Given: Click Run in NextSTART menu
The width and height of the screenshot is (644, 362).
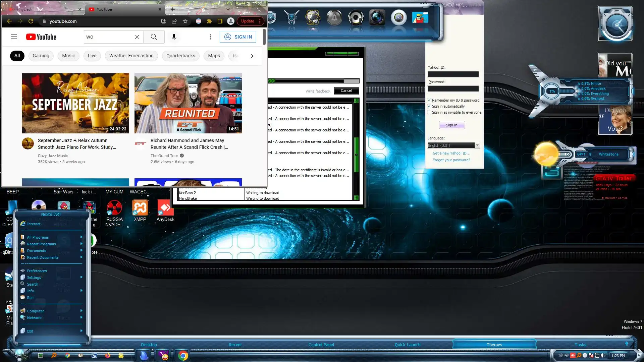Looking at the screenshot, I should [x=30, y=298].
